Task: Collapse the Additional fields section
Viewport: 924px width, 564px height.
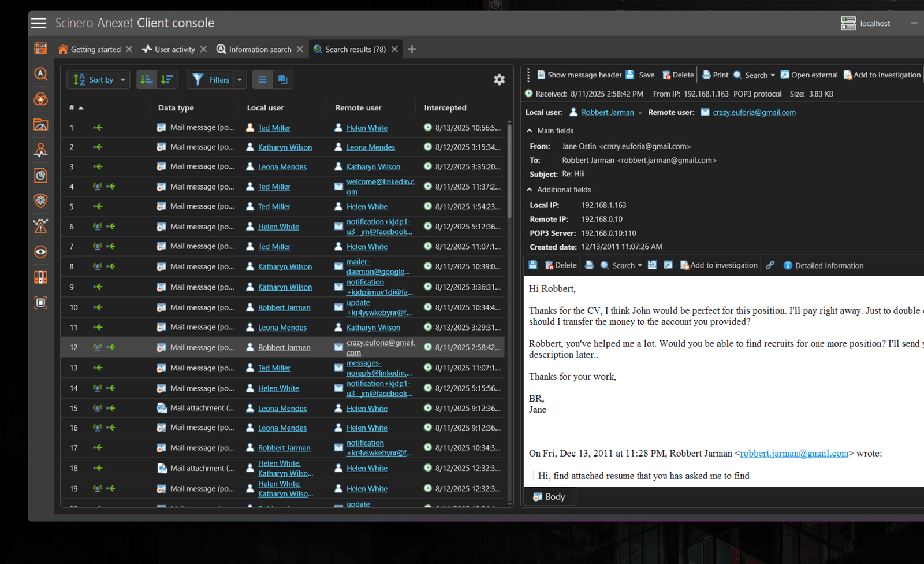Action: click(x=530, y=190)
